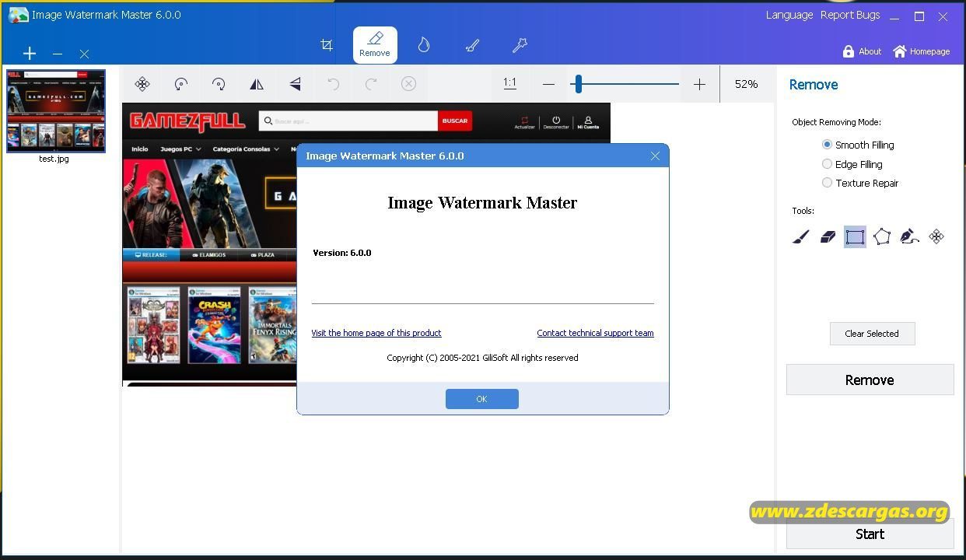Click the Redo arrow
Viewport: 966px width, 560px height.
(371, 84)
